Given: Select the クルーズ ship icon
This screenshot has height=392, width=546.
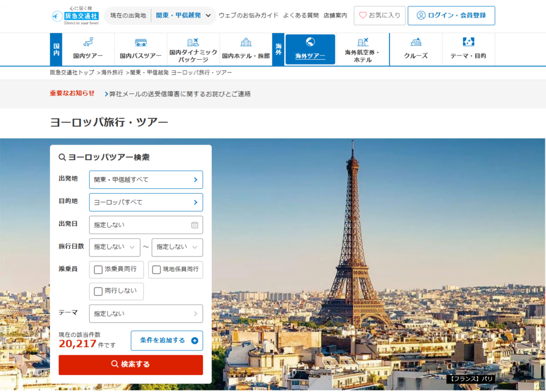Looking at the screenshot, I should coord(416,42).
